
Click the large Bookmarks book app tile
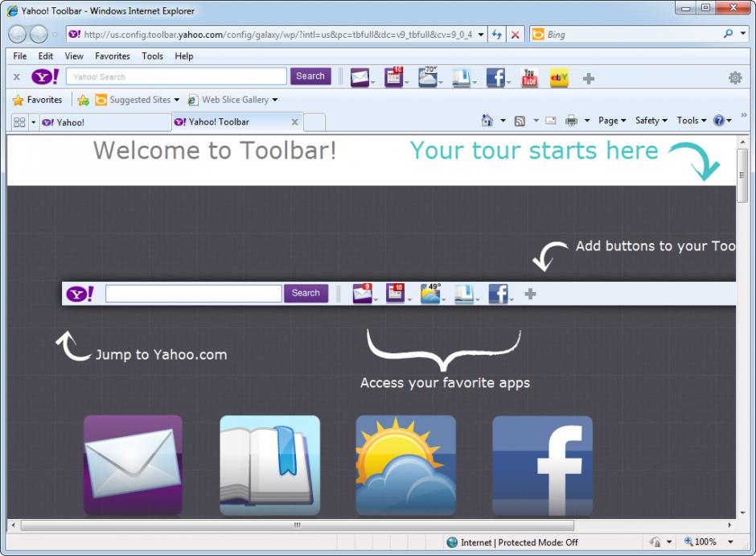pos(269,465)
